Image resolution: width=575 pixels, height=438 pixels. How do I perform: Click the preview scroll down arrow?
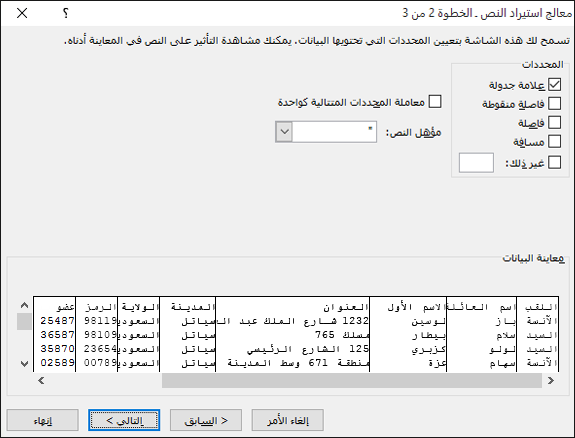24,364
